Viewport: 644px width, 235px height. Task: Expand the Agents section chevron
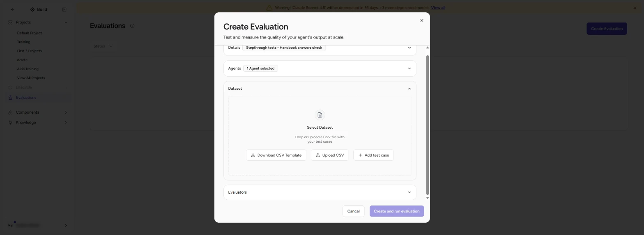tap(409, 68)
